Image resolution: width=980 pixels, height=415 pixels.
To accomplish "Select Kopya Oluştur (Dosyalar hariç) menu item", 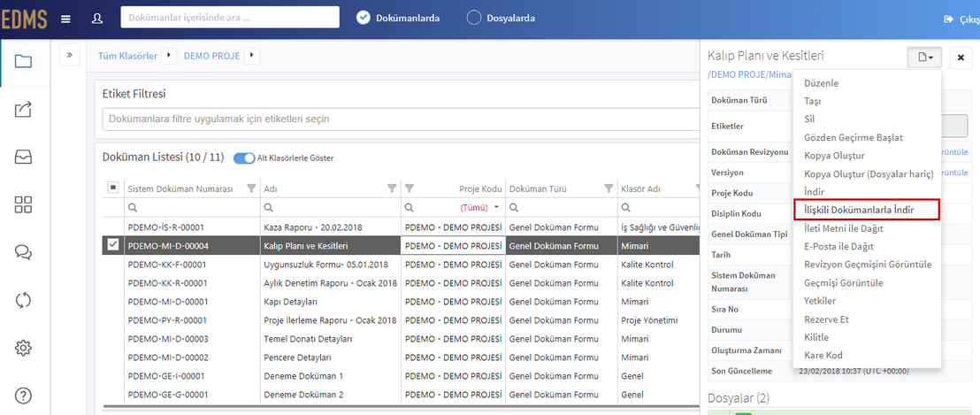I will pyautogui.click(x=867, y=173).
